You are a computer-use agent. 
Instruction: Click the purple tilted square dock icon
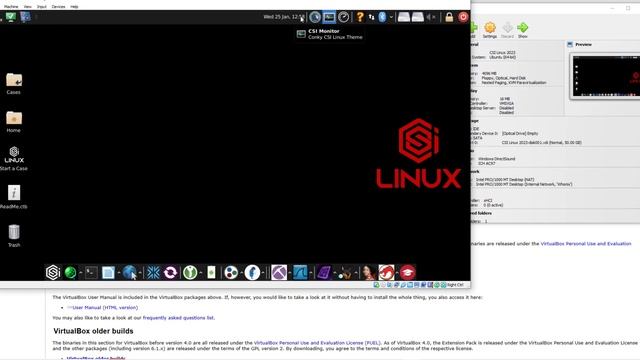pyautogui.click(x=324, y=272)
